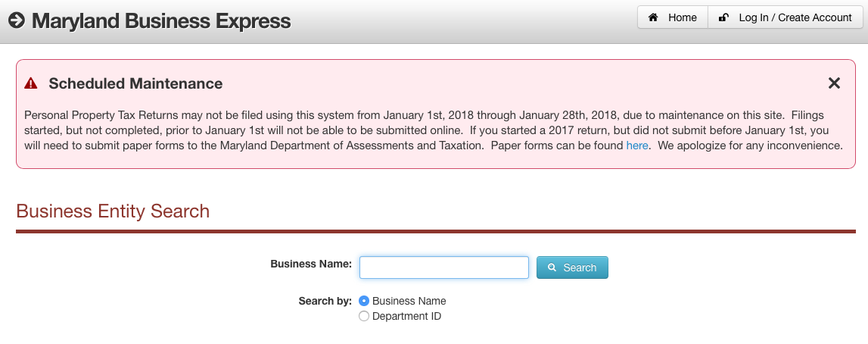
Task: Click the unlocked padlock icon
Action: (x=723, y=17)
